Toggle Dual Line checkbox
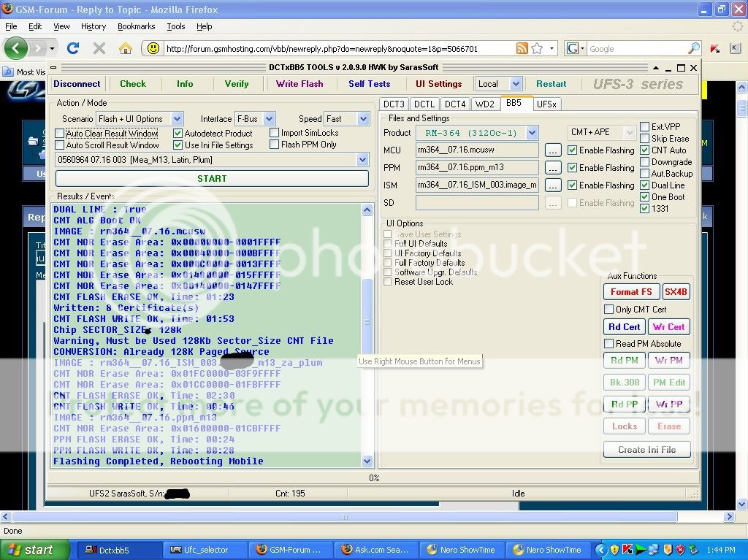The image size is (748, 560). click(644, 185)
